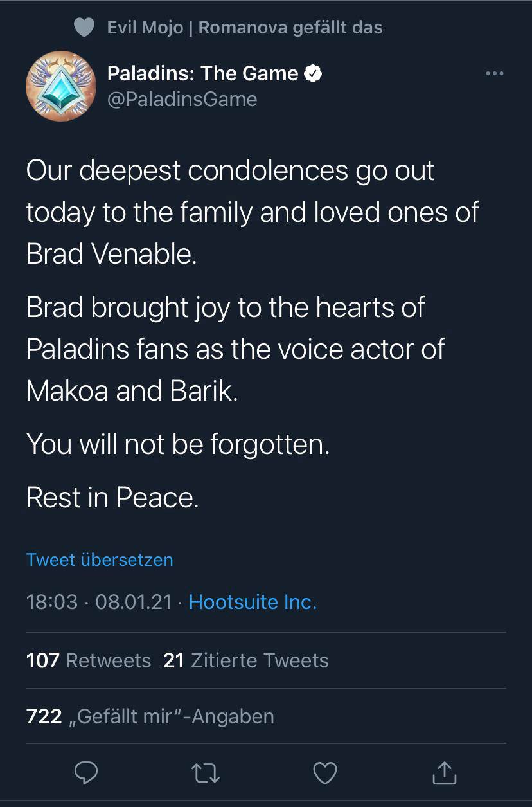Open the Hootsuite Inc. source link
532x807 pixels.
tap(253, 603)
